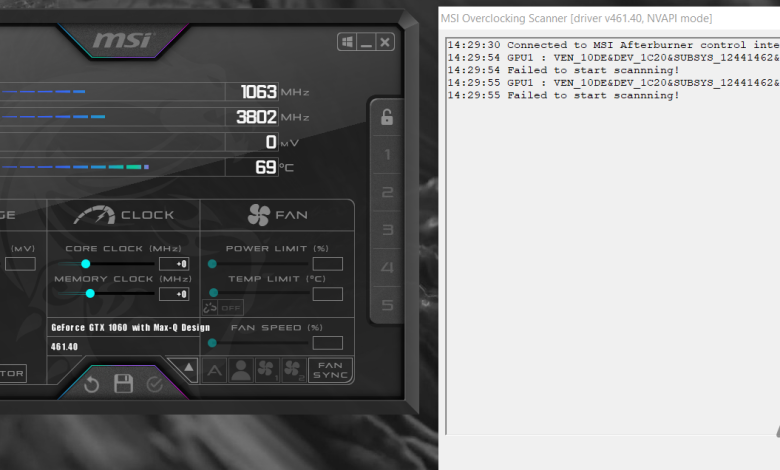The image size is (780, 470).
Task: Select the 14:29:55 GPU1 log line
Action: pos(613,83)
